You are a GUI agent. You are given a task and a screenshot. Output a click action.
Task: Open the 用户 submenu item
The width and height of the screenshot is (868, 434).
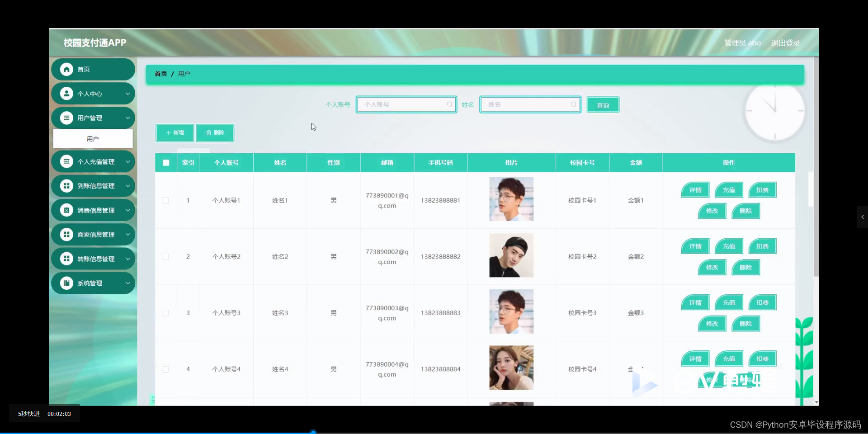[93, 138]
